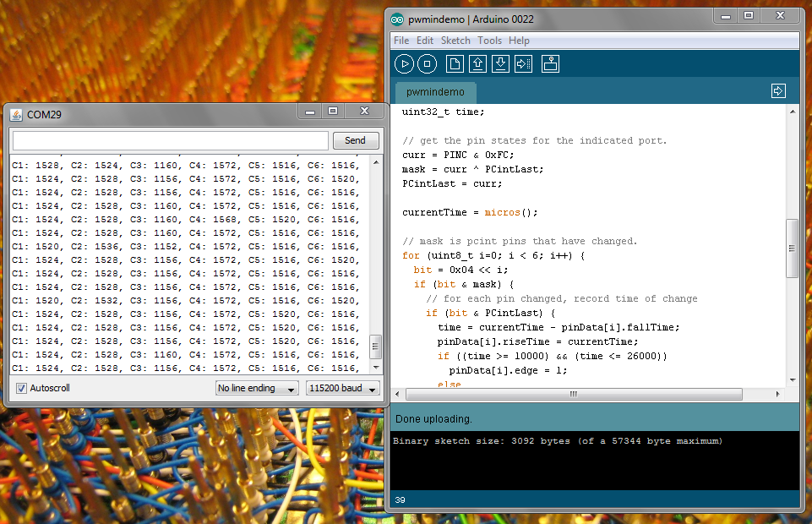Image resolution: width=812 pixels, height=524 pixels.
Task: Click the Verify (play) toolbar icon
Action: click(404, 63)
